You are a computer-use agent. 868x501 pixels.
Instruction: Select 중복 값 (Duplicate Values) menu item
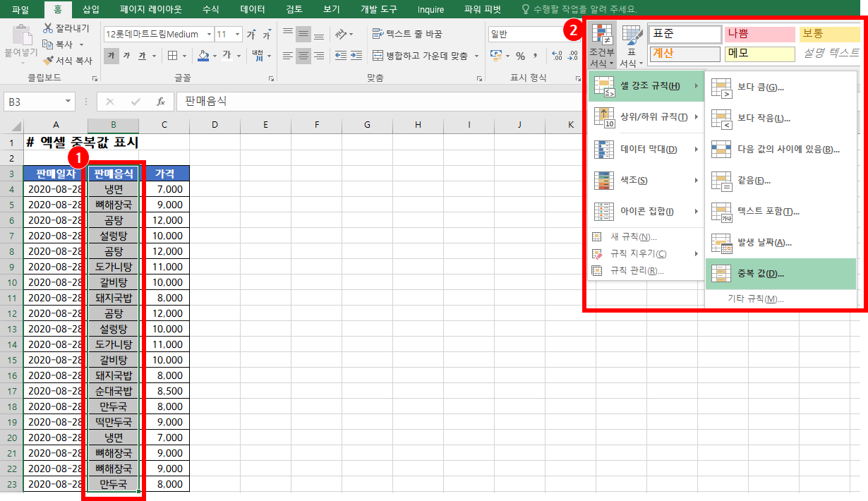780,273
